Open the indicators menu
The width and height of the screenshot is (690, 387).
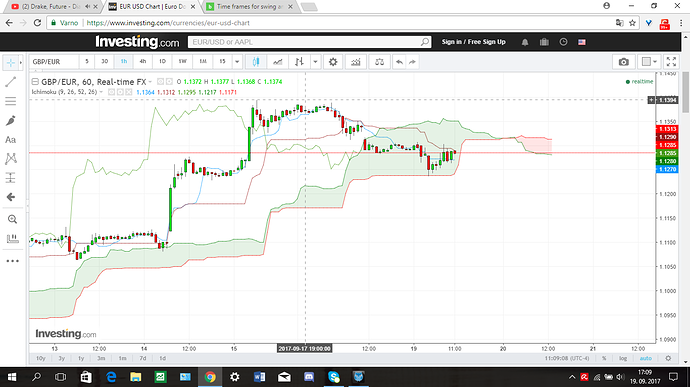pyautogui.click(x=356, y=62)
